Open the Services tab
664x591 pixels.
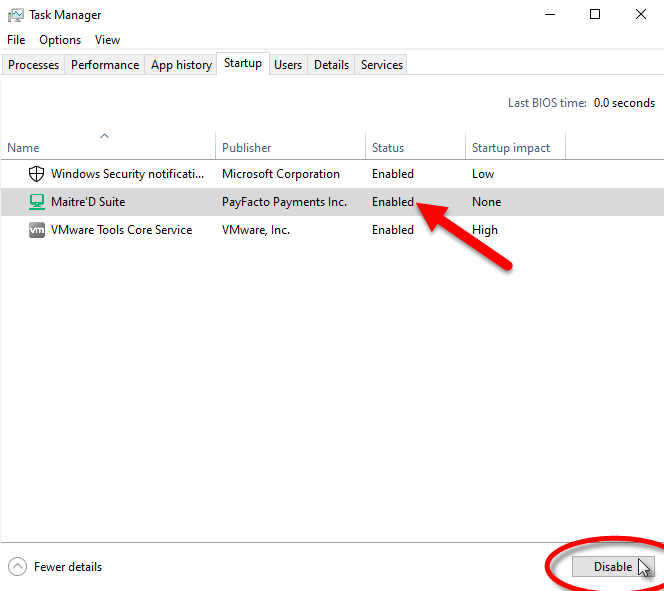(382, 65)
